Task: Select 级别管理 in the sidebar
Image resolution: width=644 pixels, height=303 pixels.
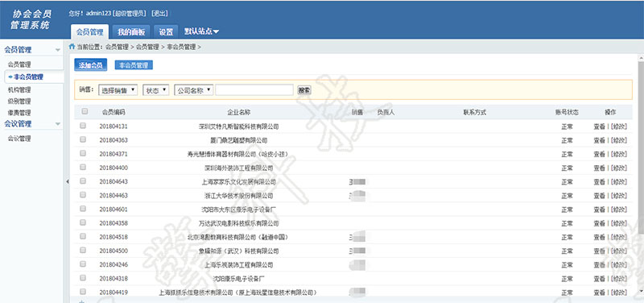Action: [x=19, y=102]
